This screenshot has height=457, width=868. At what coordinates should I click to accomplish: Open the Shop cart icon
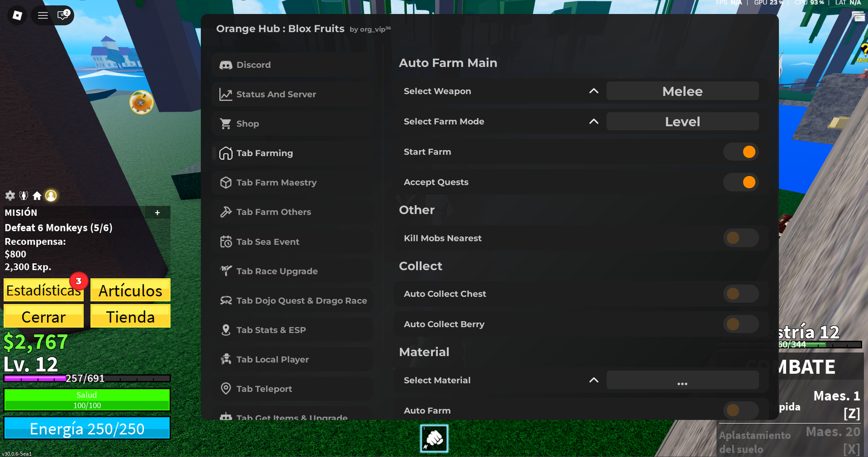click(226, 124)
